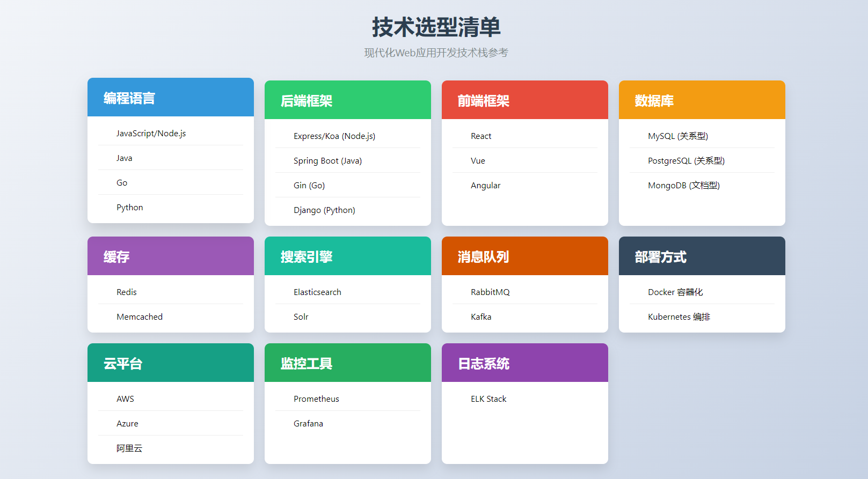This screenshot has height=479, width=868.
Task: Select the 缓存 card header
Action: click(171, 256)
